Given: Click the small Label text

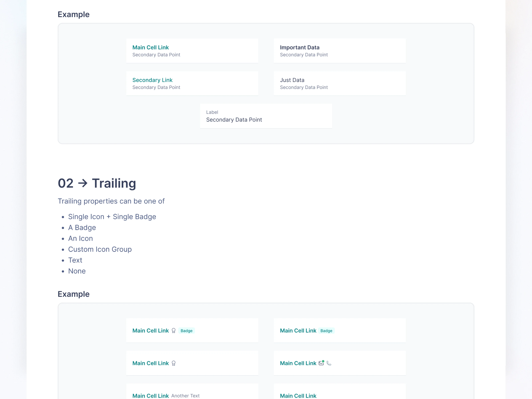Looking at the screenshot, I should coord(212,112).
